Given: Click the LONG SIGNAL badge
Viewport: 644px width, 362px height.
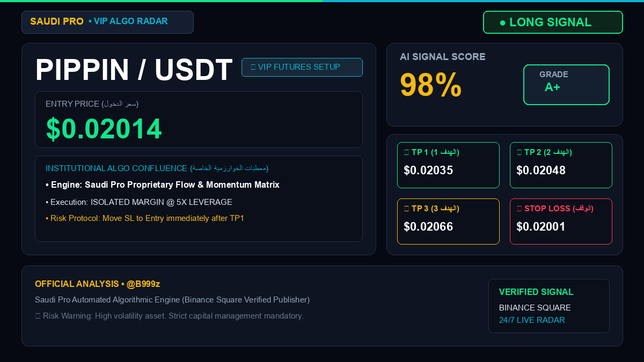Looking at the screenshot, I should click(x=553, y=23).
